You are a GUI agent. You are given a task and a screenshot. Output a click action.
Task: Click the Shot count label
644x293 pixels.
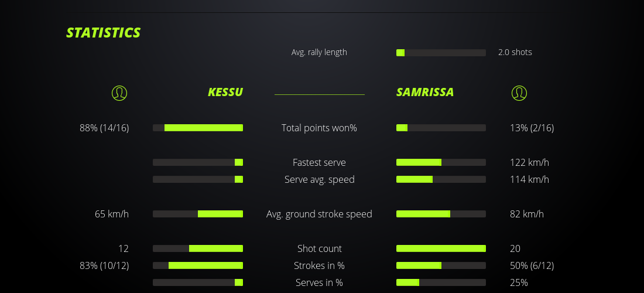click(x=319, y=248)
